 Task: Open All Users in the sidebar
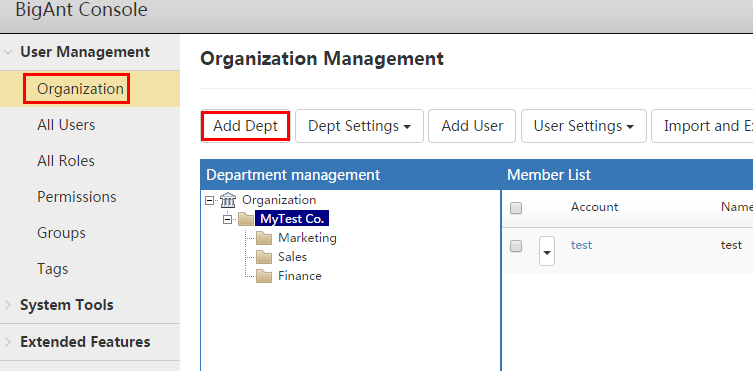66,125
